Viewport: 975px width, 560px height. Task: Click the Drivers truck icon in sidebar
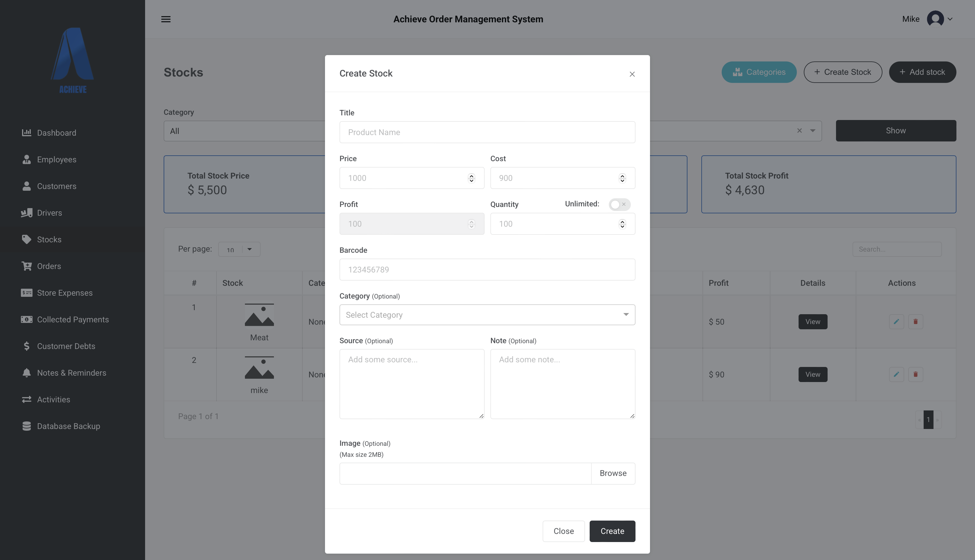tap(27, 213)
